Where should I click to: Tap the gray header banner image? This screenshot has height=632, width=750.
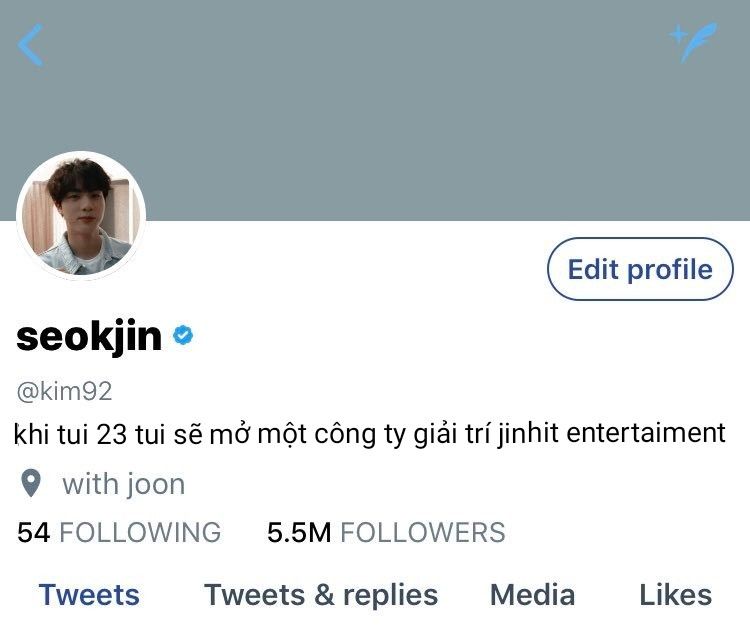[x=375, y=110]
